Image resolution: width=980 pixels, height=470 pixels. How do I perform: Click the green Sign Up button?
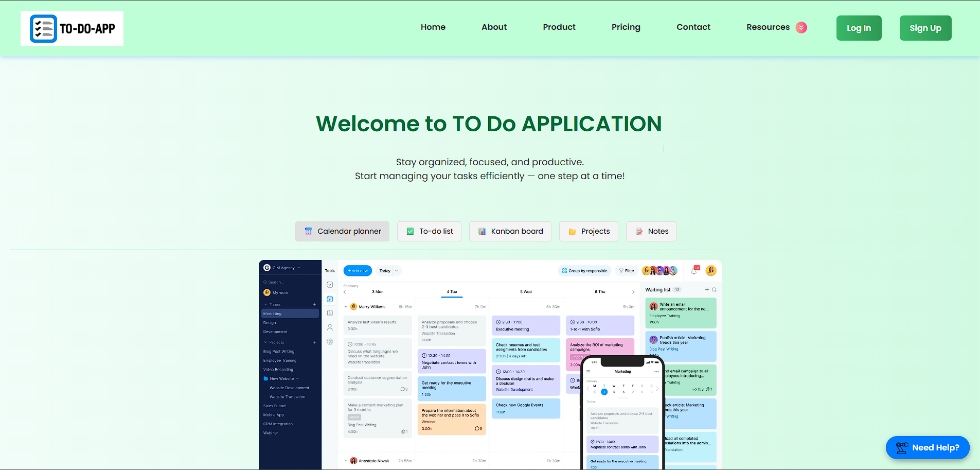tap(925, 28)
